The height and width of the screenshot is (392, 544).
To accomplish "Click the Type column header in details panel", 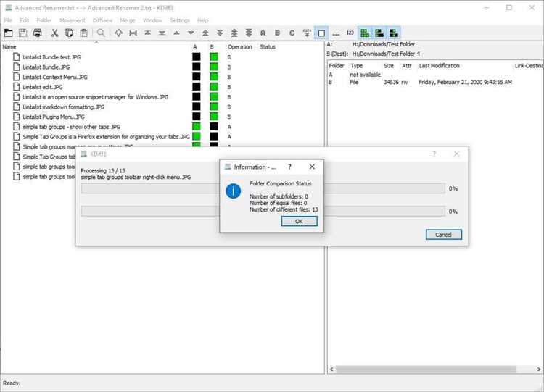I will [x=356, y=66].
